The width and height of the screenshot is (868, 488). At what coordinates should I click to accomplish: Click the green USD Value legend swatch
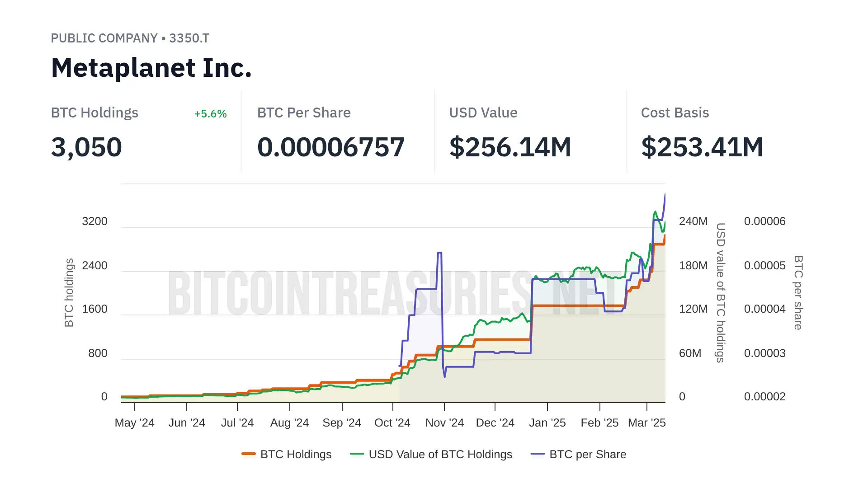click(x=357, y=454)
